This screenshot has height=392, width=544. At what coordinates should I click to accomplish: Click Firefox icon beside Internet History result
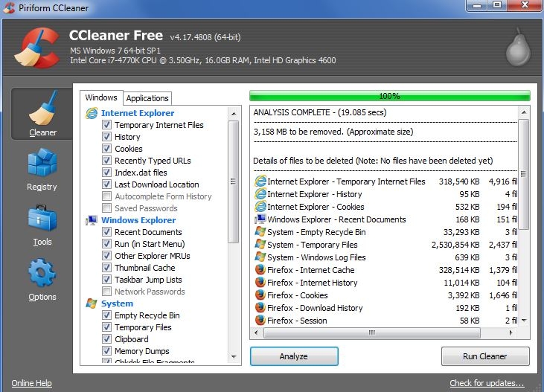(x=260, y=283)
